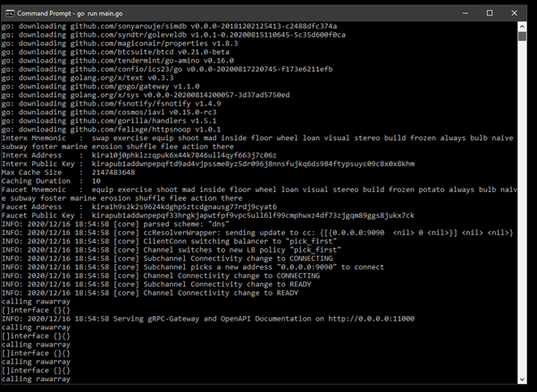Screen dimensions: 537x392
Task: Click the line downloading golang.org/x/sys
Action: tap(146, 95)
